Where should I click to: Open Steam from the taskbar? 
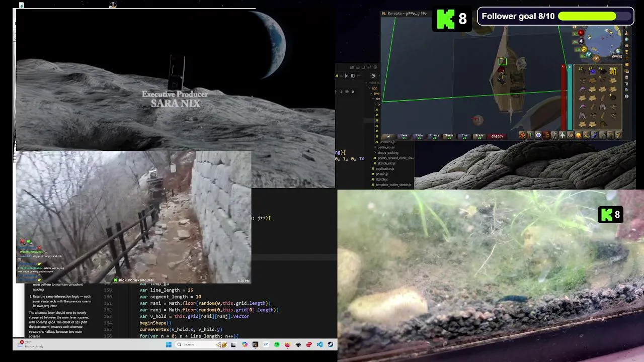330,344
